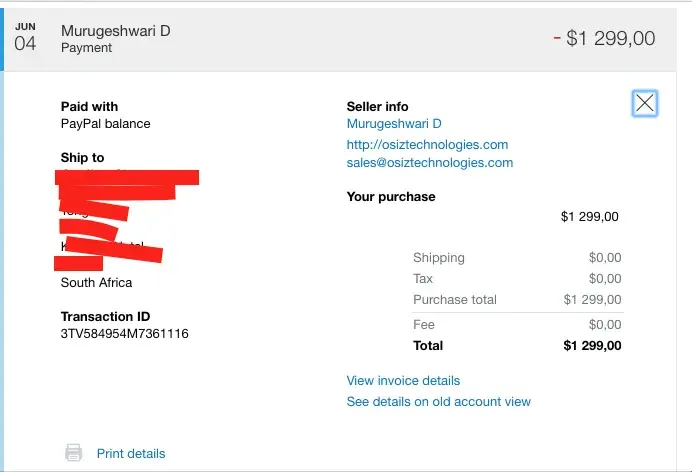
Task: Click the South Africa address line
Action: click(x=97, y=283)
